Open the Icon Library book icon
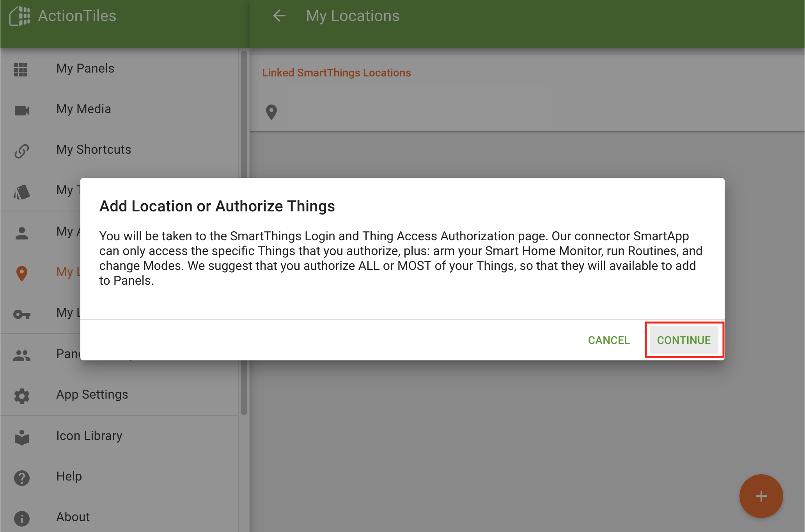 [x=21, y=435]
